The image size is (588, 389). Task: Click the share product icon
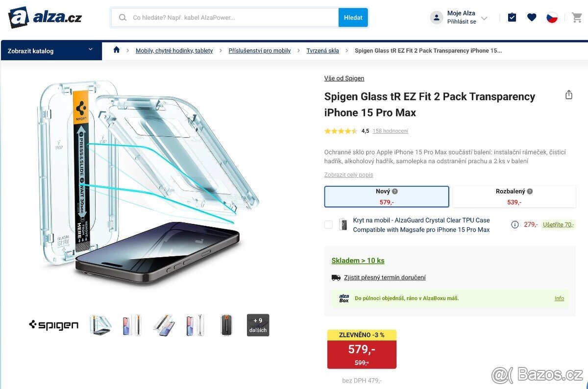[x=569, y=95]
